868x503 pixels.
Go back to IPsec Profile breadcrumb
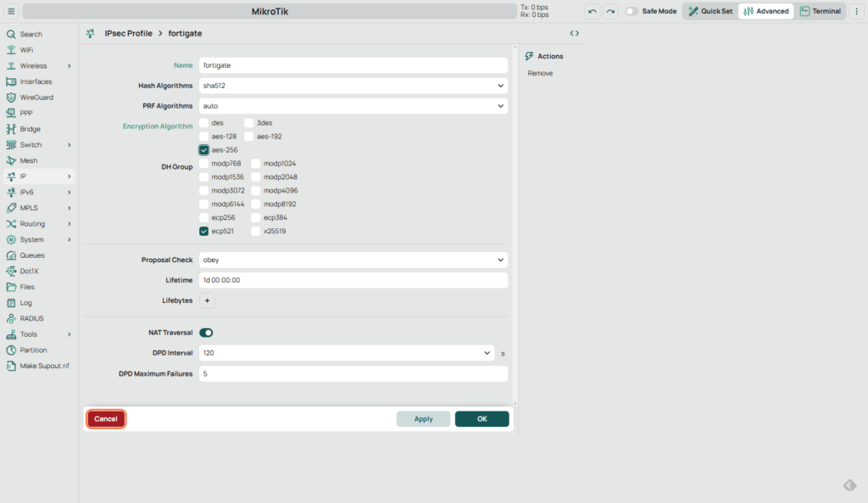click(x=129, y=33)
